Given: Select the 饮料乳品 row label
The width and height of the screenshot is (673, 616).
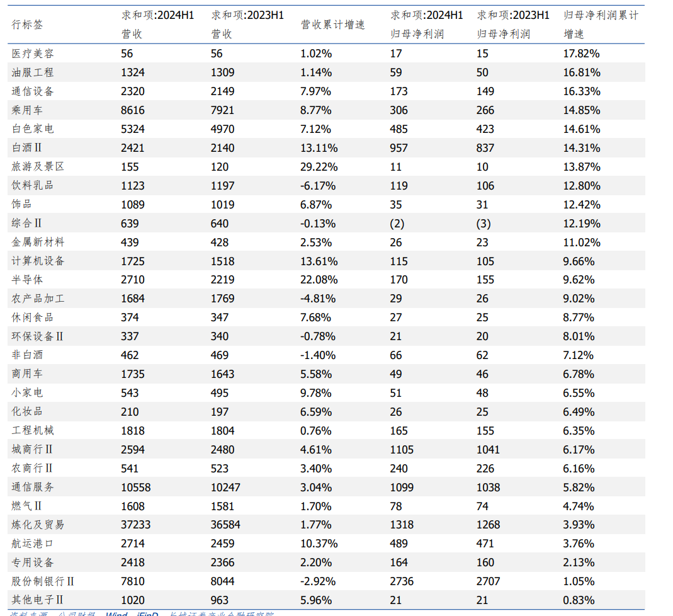Looking at the screenshot, I should pyautogui.click(x=33, y=185).
